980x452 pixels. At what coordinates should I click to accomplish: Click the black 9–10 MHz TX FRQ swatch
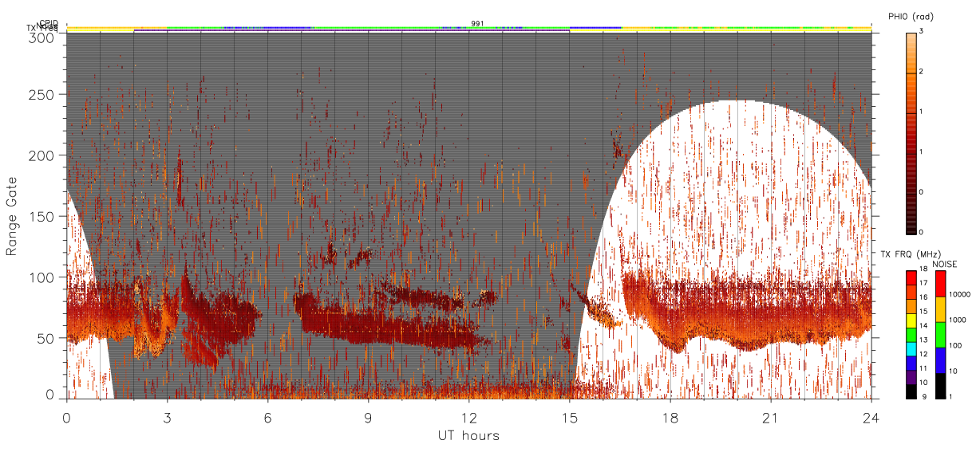[911, 391]
